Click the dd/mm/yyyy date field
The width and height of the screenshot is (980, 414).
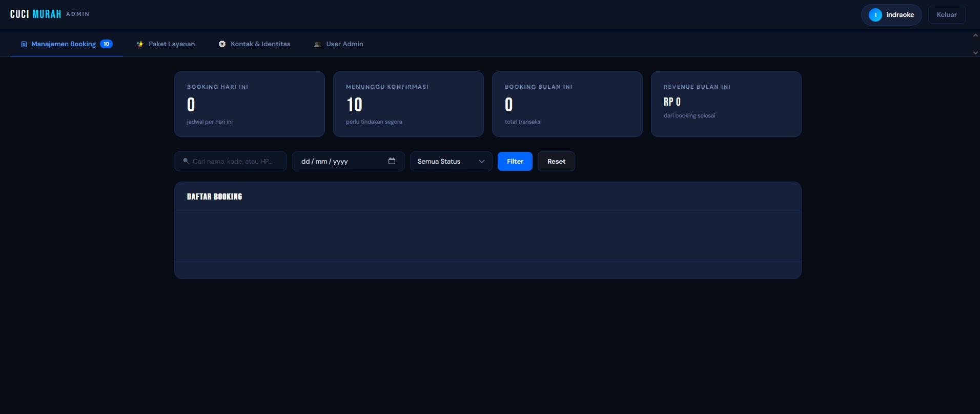click(x=349, y=162)
